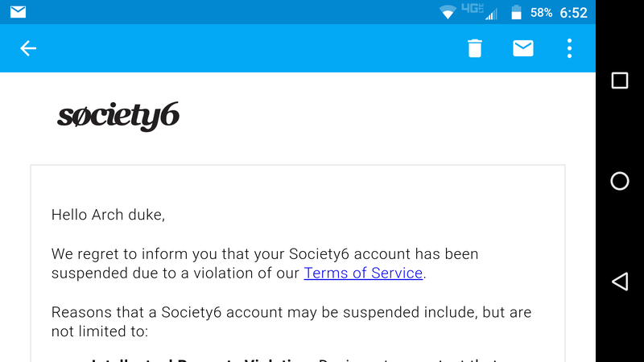Tap the mail notification icon in status bar

tap(18, 12)
